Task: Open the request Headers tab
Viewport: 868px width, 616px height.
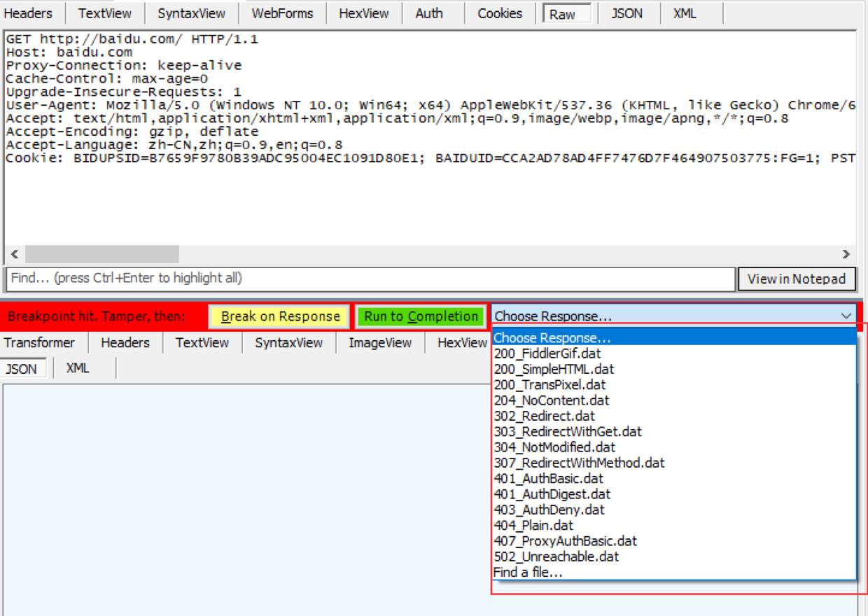Action: 29,13
